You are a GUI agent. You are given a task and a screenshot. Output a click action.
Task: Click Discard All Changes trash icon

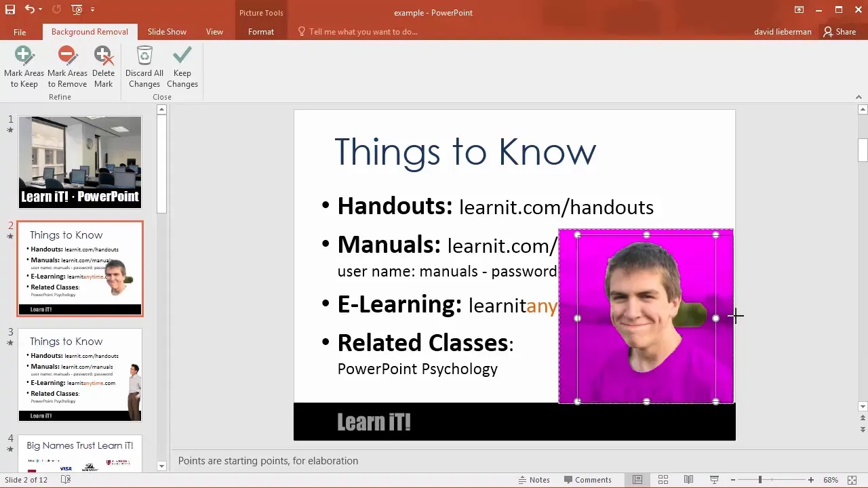coord(144,66)
